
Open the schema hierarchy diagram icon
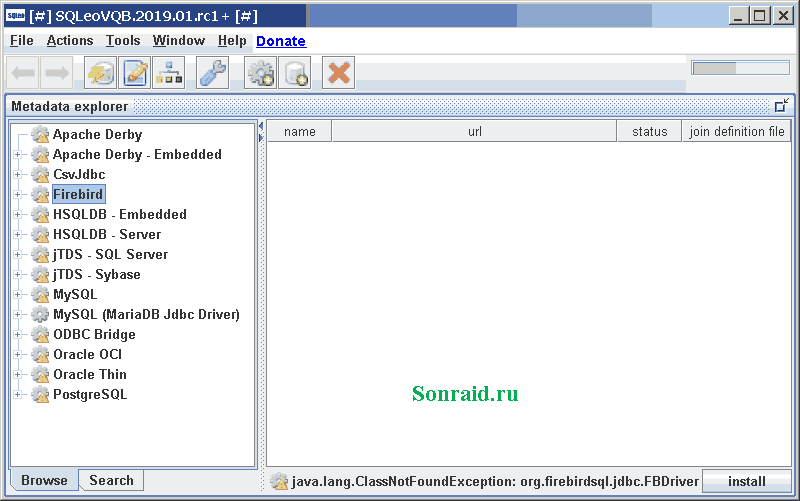pos(169,73)
